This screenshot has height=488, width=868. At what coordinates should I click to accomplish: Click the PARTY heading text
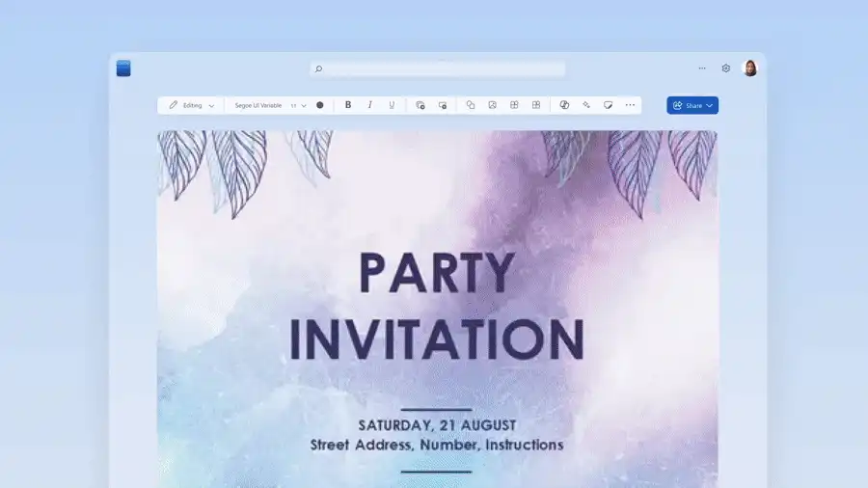coord(437,273)
